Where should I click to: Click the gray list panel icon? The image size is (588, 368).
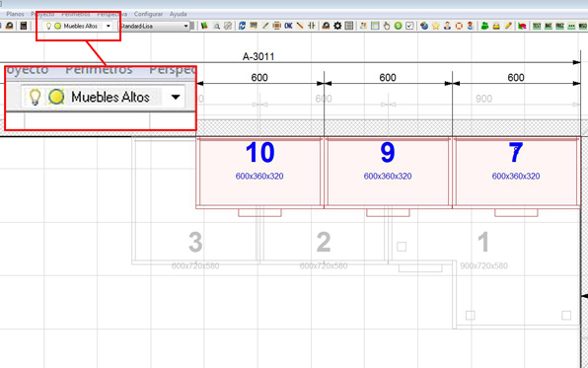(349, 26)
